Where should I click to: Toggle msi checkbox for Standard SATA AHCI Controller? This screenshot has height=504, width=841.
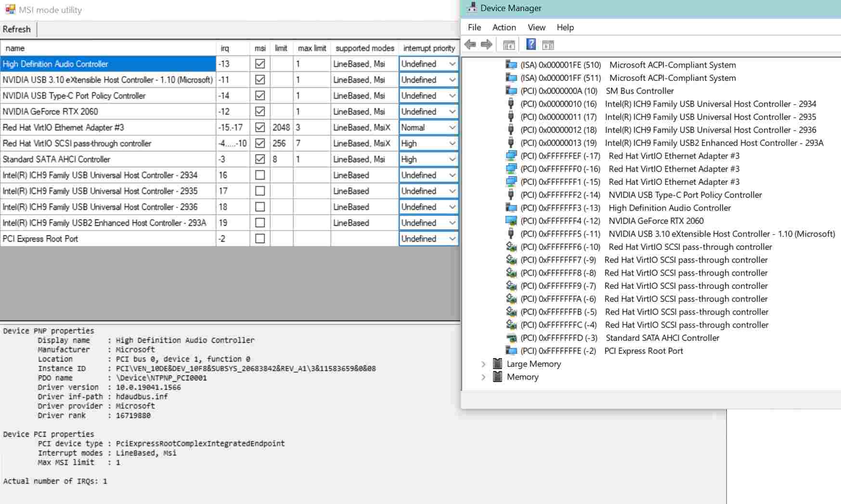[x=260, y=159]
